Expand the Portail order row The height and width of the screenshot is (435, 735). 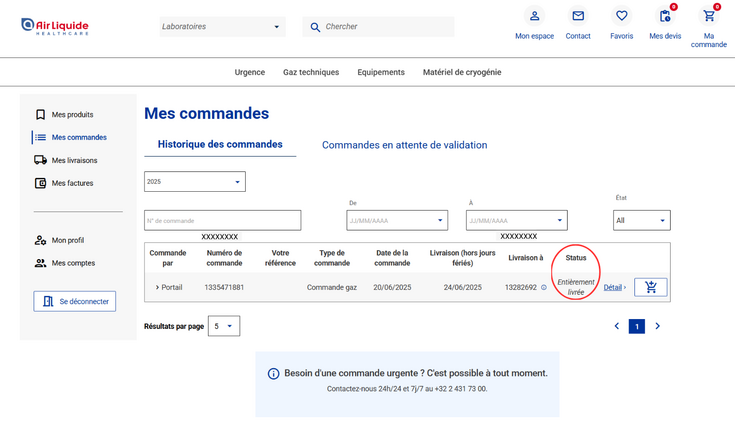point(158,287)
